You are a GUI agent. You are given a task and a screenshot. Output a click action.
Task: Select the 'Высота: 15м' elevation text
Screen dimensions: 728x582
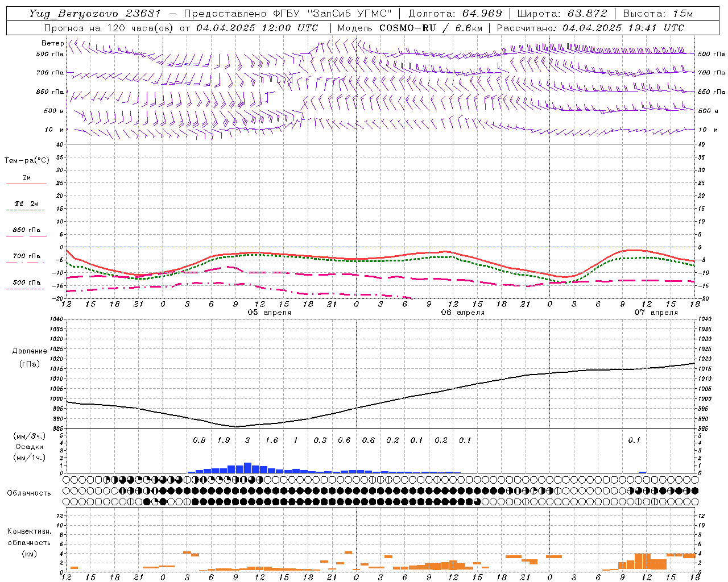(x=657, y=14)
